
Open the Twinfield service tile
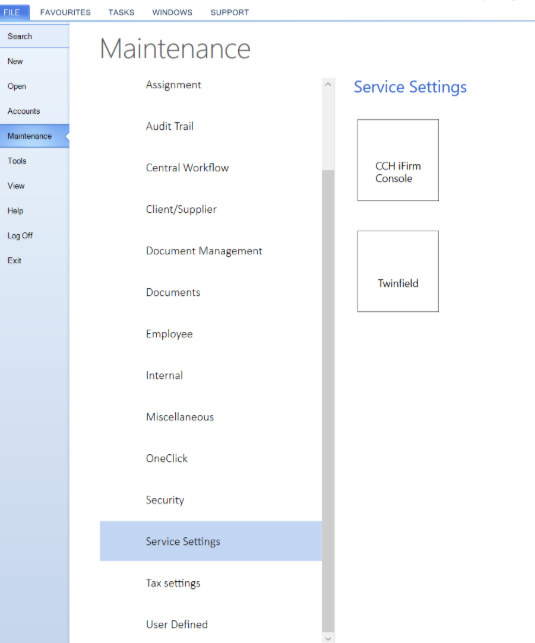398,271
